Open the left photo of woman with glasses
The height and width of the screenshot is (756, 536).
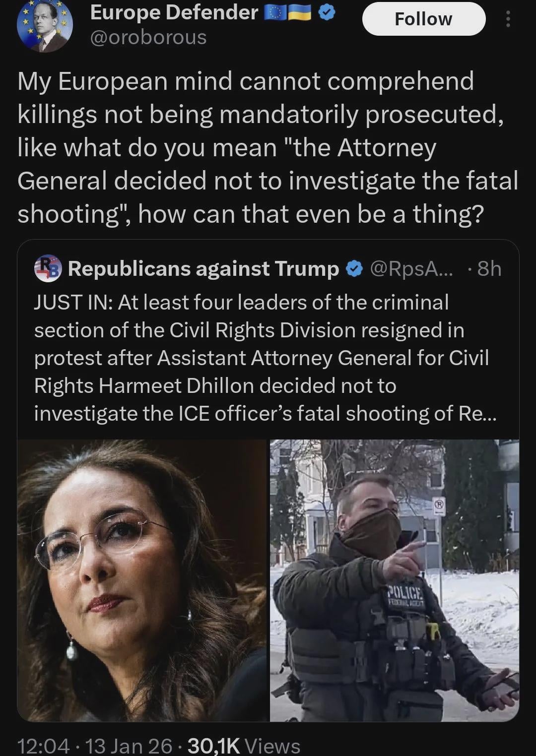click(142, 579)
